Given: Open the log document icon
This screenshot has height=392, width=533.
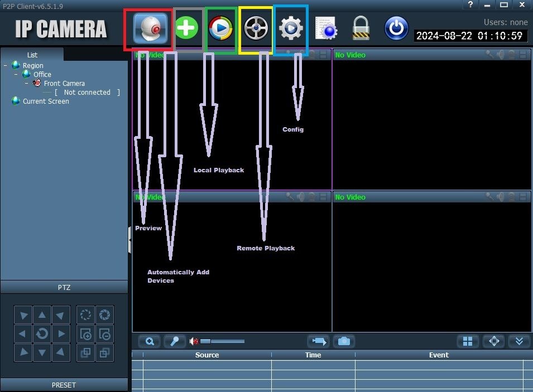Looking at the screenshot, I should (x=326, y=28).
